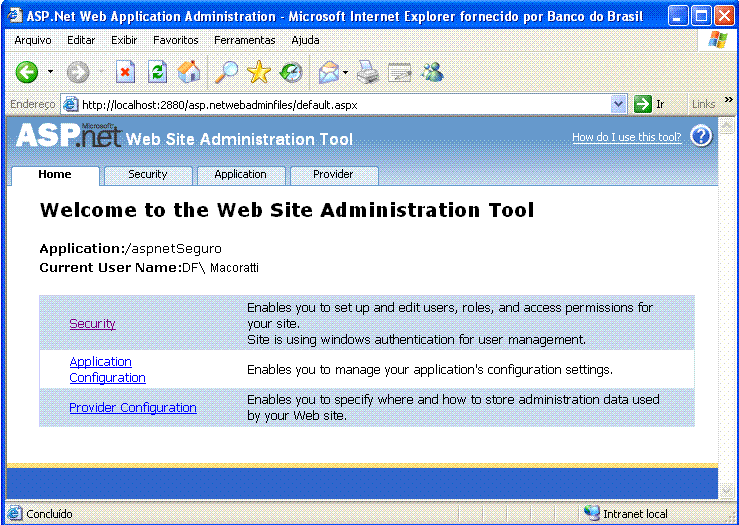Click scrollbar up arrow
Image resolution: width=739 pixels, height=525 pixels.
pyautogui.click(x=726, y=124)
